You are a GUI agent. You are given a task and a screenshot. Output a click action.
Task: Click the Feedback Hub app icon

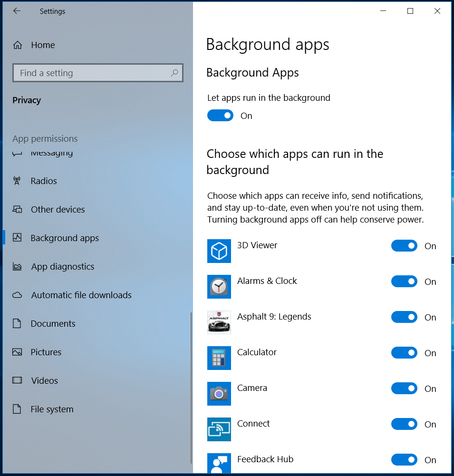tap(219, 463)
